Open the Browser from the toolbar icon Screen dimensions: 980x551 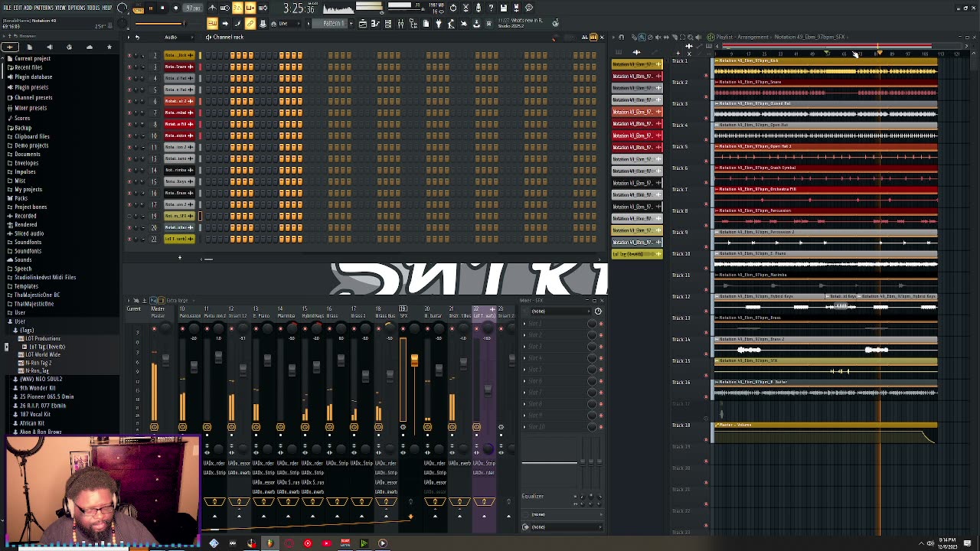414,24
